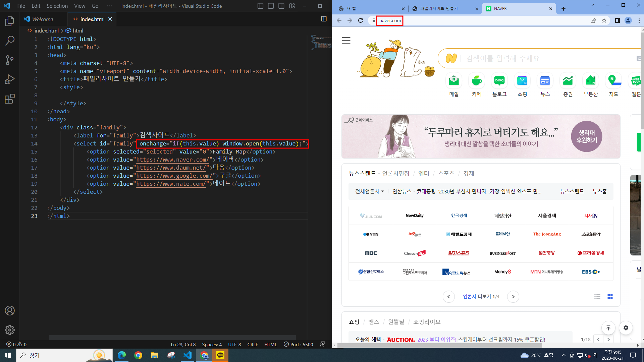
Task: Bookmark this page with star icon
Action: point(604,20)
